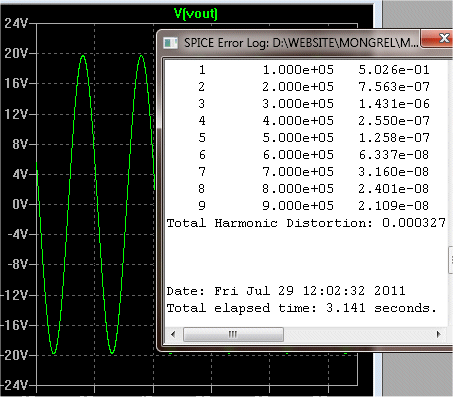Click the 0V axis label

tap(20, 204)
